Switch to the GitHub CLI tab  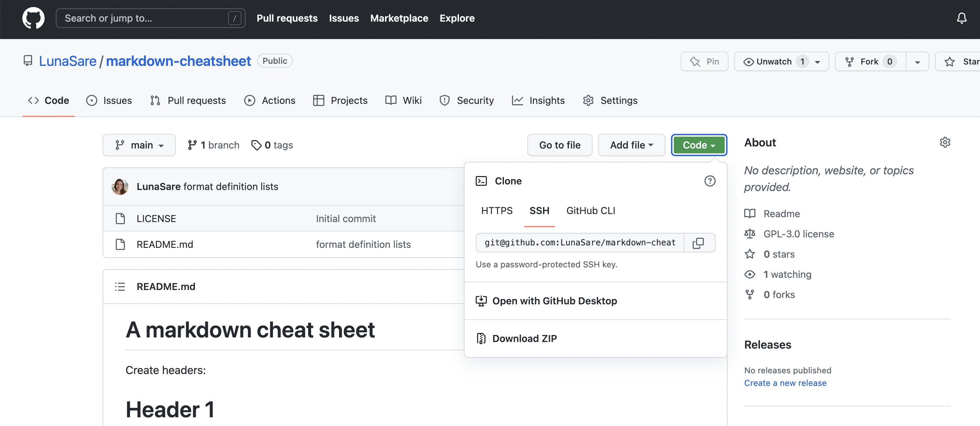590,210
